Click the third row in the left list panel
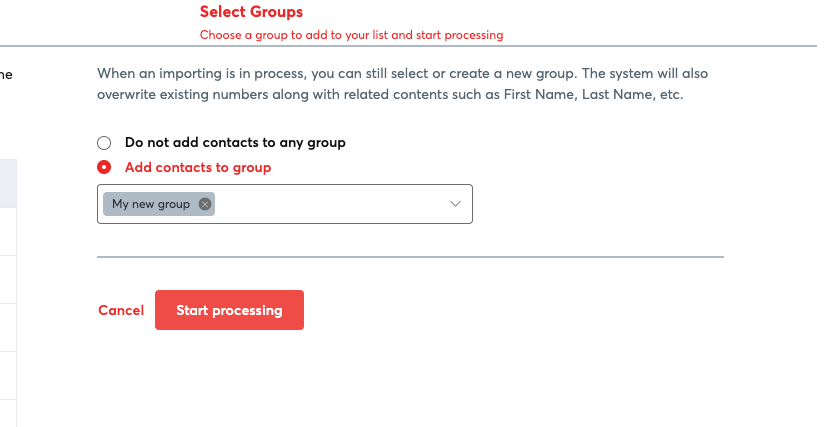832x427 pixels. pos(8,280)
